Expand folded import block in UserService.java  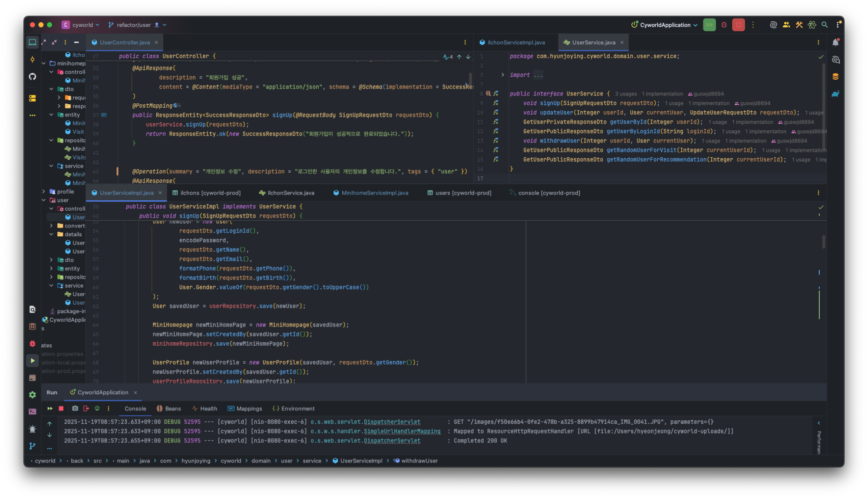pyautogui.click(x=502, y=75)
